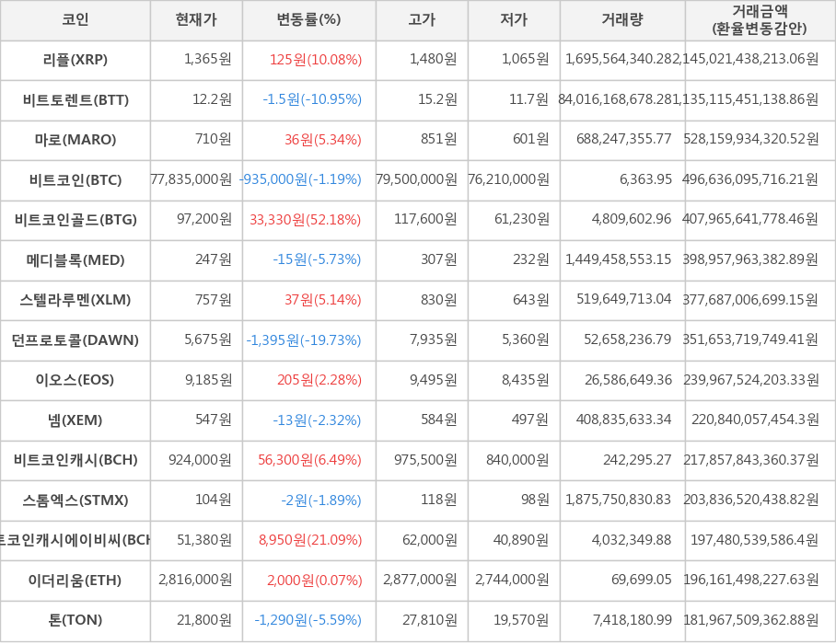Click the 마로(MARO) coin name
This screenshot has width=836, height=644.
click(x=75, y=140)
